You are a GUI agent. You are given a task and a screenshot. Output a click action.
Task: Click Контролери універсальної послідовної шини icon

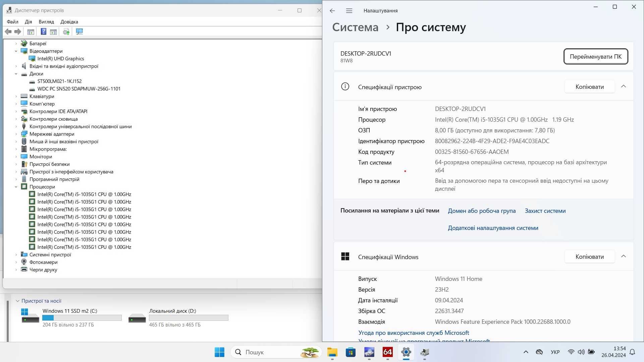point(24,126)
